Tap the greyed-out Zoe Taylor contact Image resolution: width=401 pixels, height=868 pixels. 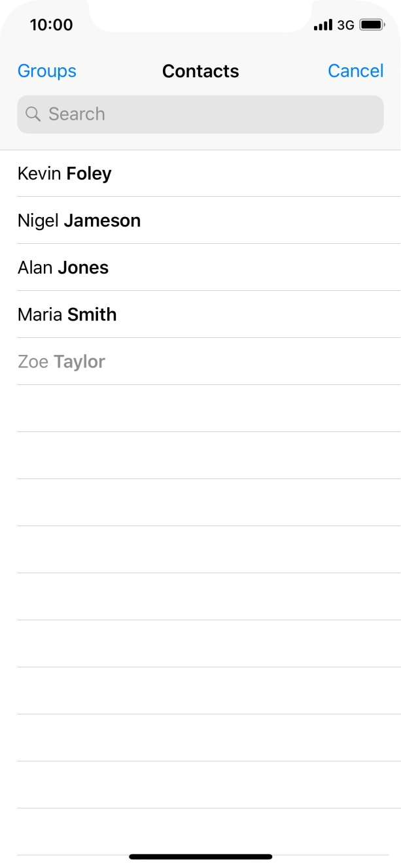coord(61,362)
